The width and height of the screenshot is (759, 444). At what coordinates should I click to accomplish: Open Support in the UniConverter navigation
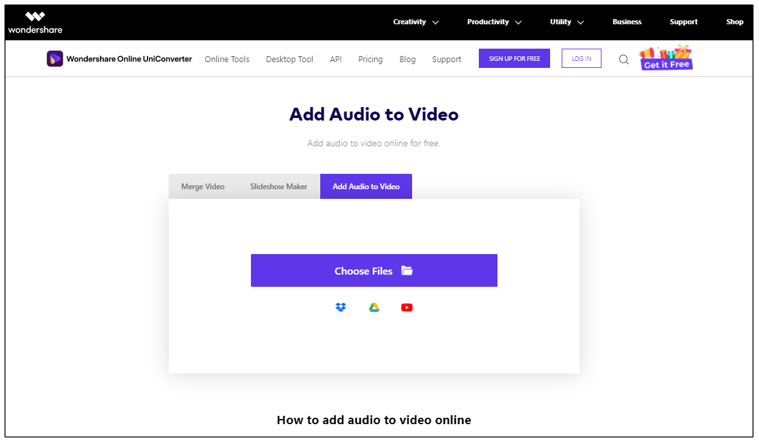446,59
